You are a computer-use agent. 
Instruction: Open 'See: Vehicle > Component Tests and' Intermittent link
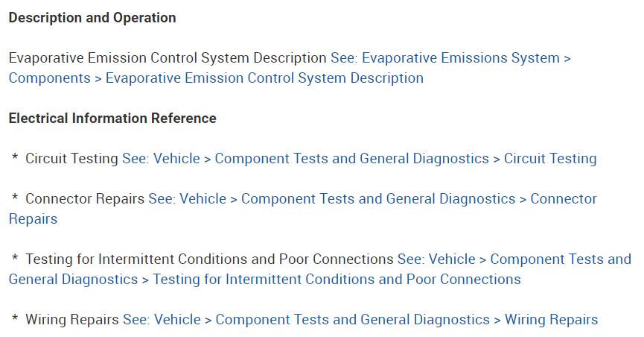pos(514,259)
